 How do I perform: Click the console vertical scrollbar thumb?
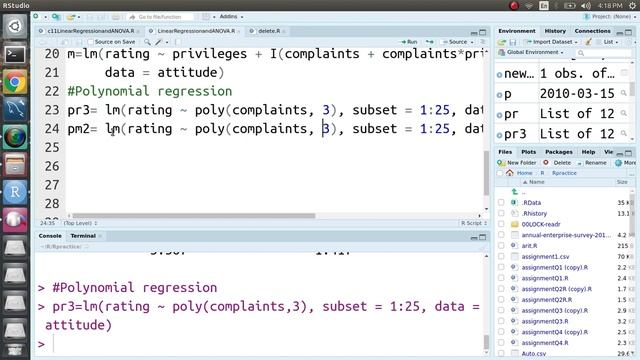[486, 341]
